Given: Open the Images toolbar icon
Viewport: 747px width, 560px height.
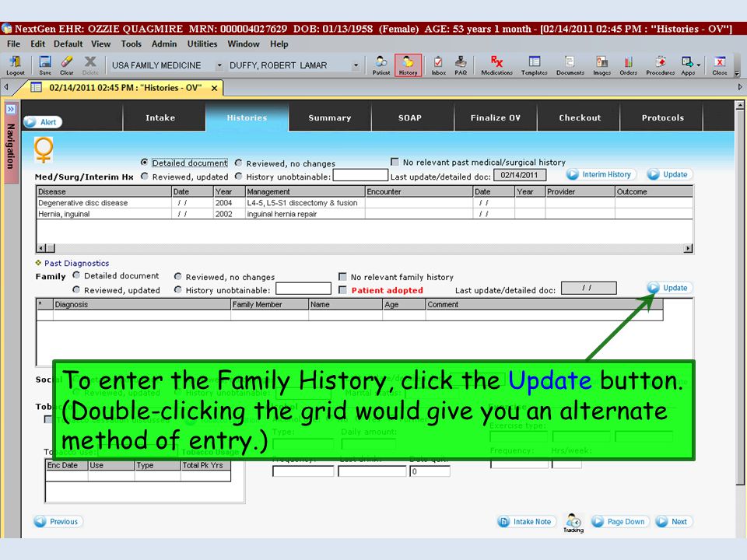Looking at the screenshot, I should [x=601, y=65].
